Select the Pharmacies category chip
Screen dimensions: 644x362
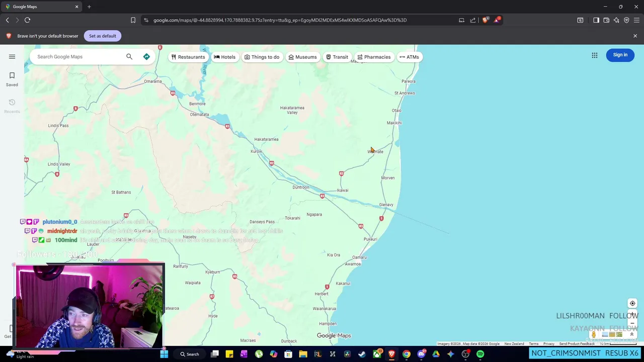[374, 57]
